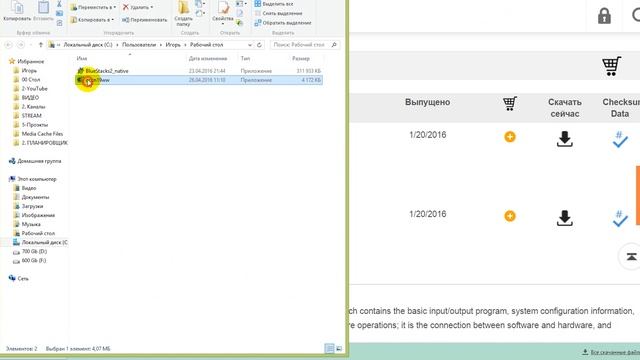Open Видео under Этот компьютер
Viewport: 640px width, 360px height.
click(x=29, y=188)
